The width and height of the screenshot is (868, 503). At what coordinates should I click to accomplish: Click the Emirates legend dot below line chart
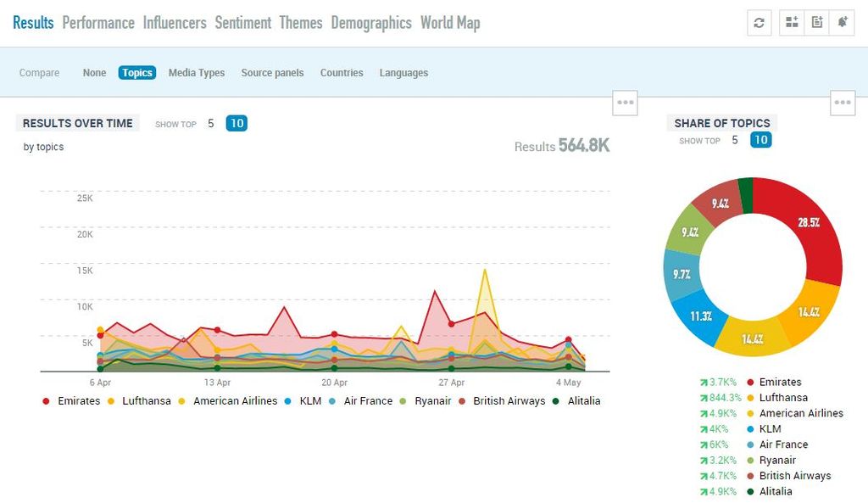click(46, 401)
